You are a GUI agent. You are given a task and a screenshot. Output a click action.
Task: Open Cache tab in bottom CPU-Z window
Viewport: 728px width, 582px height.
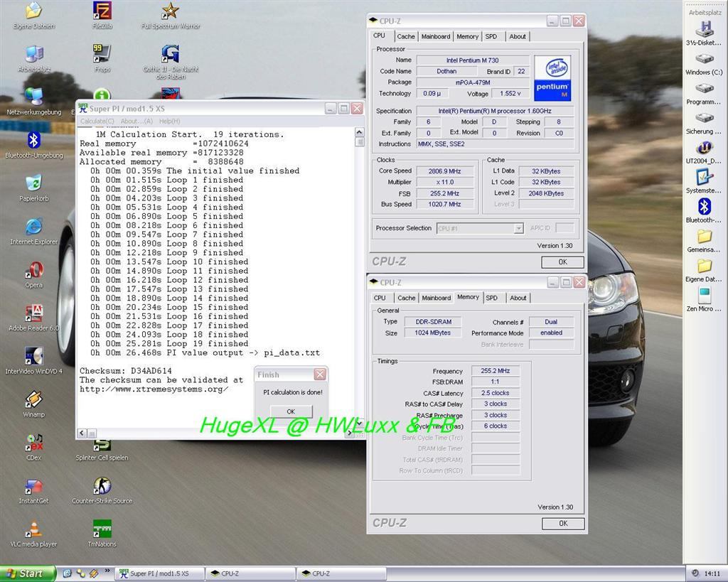[x=406, y=298]
